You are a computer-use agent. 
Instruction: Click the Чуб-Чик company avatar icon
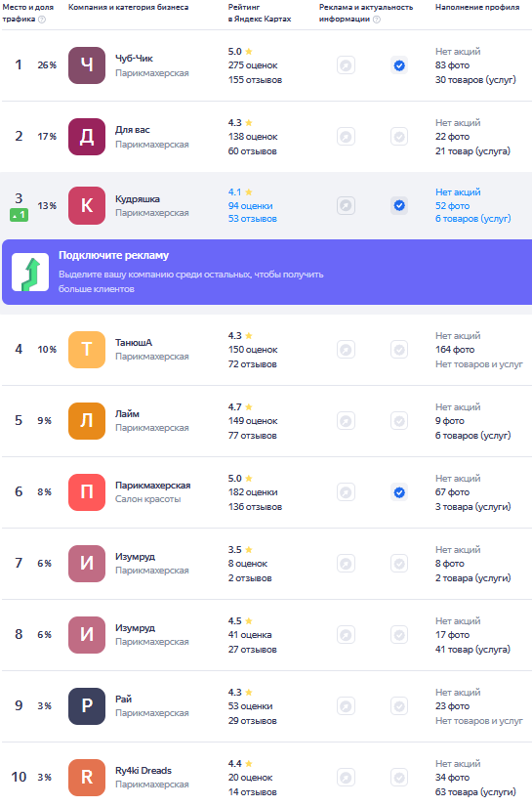[x=87, y=65]
